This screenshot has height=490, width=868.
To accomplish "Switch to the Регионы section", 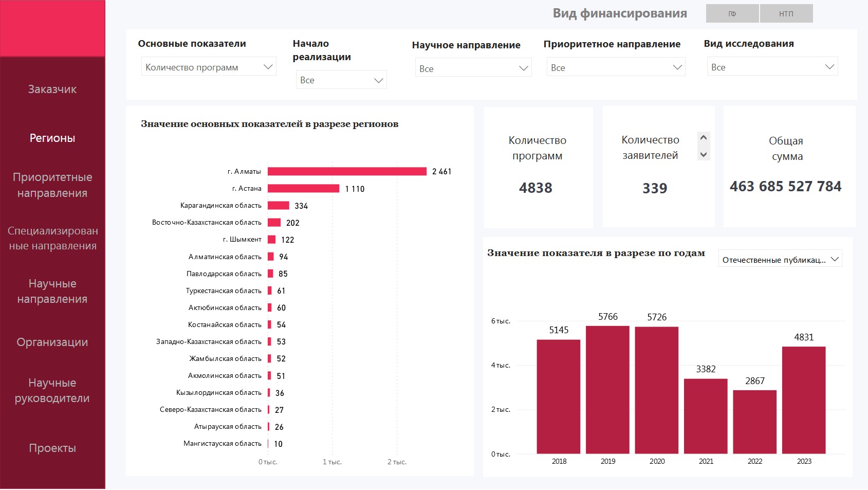I will (x=52, y=138).
